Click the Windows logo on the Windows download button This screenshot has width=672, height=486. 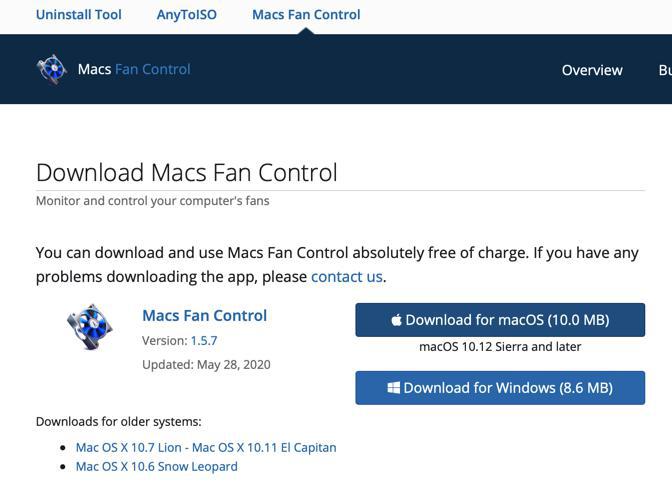click(x=394, y=388)
